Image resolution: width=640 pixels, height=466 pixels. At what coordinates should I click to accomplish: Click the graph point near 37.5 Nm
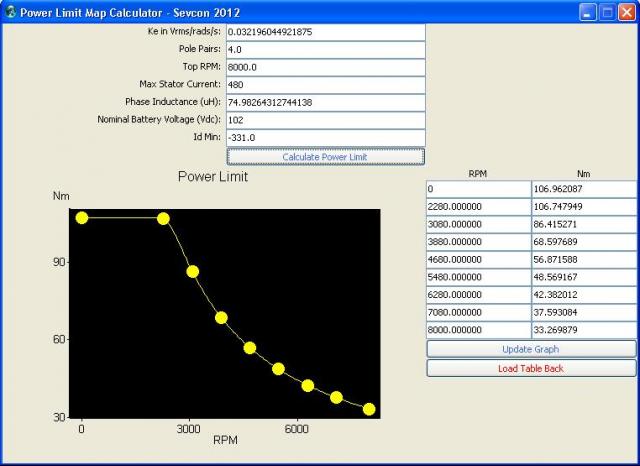pos(336,397)
